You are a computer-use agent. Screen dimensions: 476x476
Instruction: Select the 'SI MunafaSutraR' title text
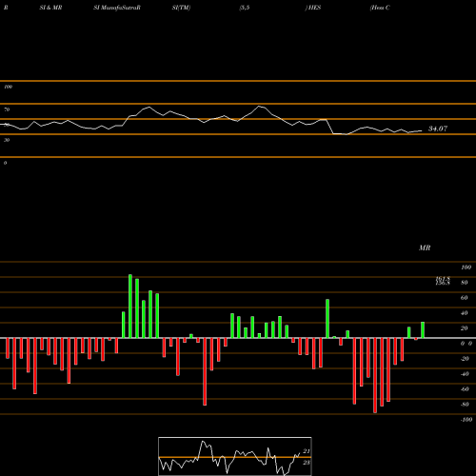coord(117,8)
